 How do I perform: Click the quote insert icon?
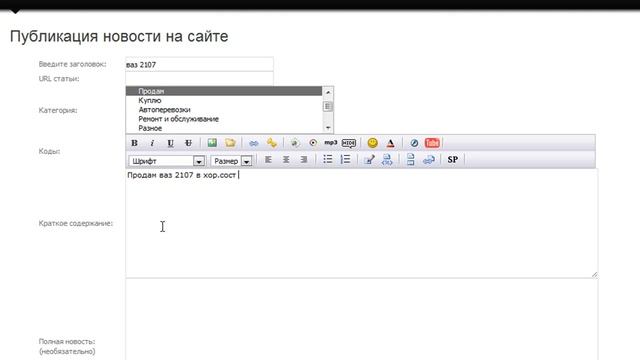(x=369, y=160)
